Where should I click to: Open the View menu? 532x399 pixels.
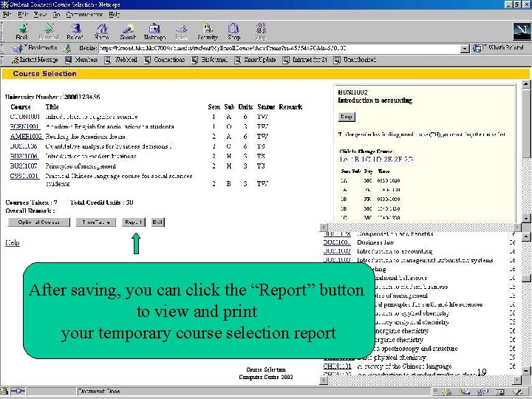tap(40, 15)
